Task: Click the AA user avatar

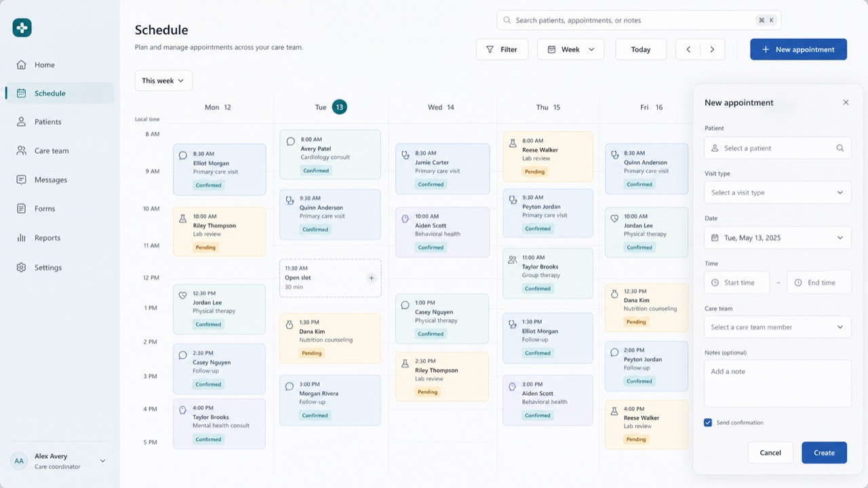Action: pyautogui.click(x=19, y=461)
